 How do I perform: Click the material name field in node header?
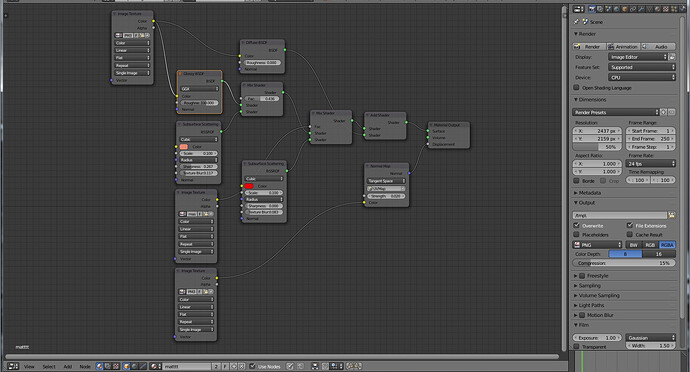point(187,366)
